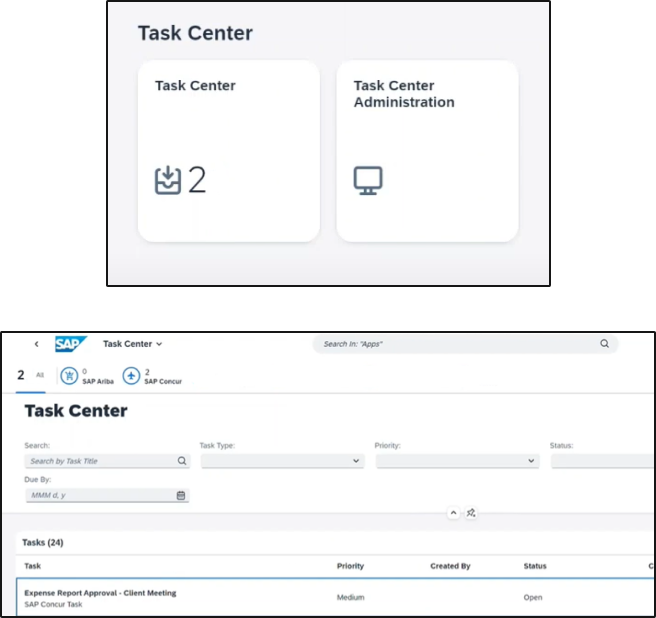656x618 pixels.
Task: Open the Due By calendar picker
Action: click(x=181, y=495)
